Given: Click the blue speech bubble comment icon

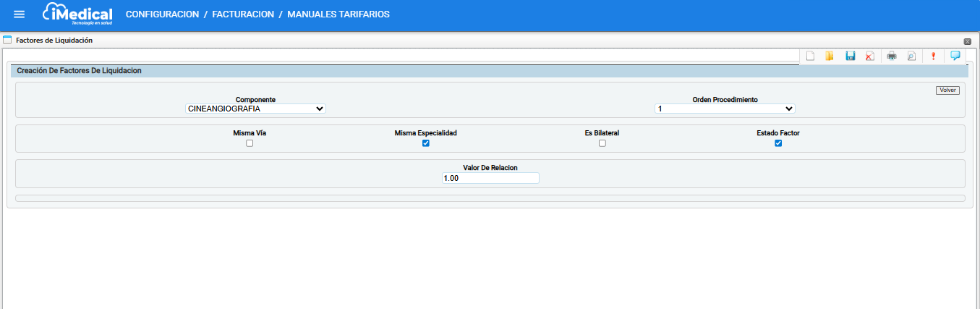Looking at the screenshot, I should [x=955, y=56].
